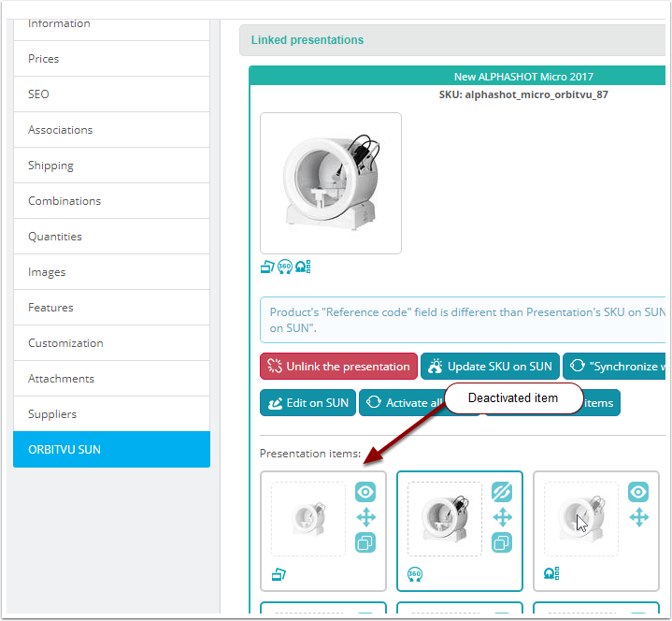Open the Shipping tab
The image size is (672, 621).
(x=111, y=166)
